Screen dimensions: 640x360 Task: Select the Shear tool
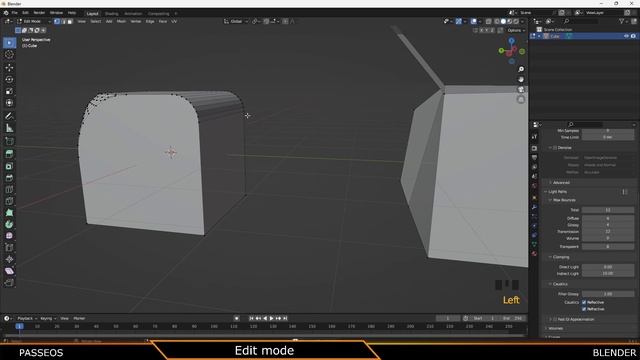click(x=9, y=271)
